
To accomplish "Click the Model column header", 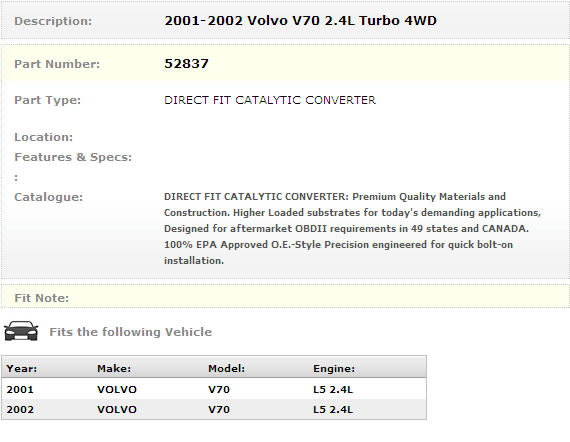I will coord(226,369).
